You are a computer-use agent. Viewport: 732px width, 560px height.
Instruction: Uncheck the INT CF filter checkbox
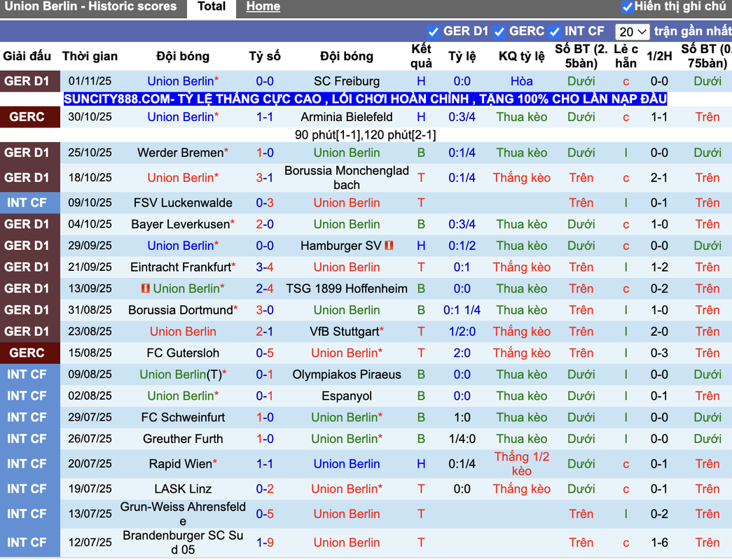[x=555, y=31]
